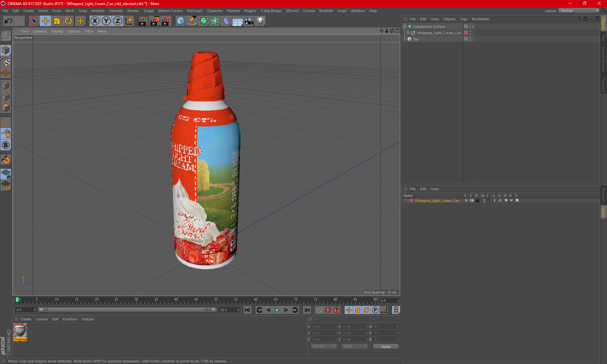Viewport: 607px width, 364px height.
Task: Open material manager Texture menu
Action: 88,319
